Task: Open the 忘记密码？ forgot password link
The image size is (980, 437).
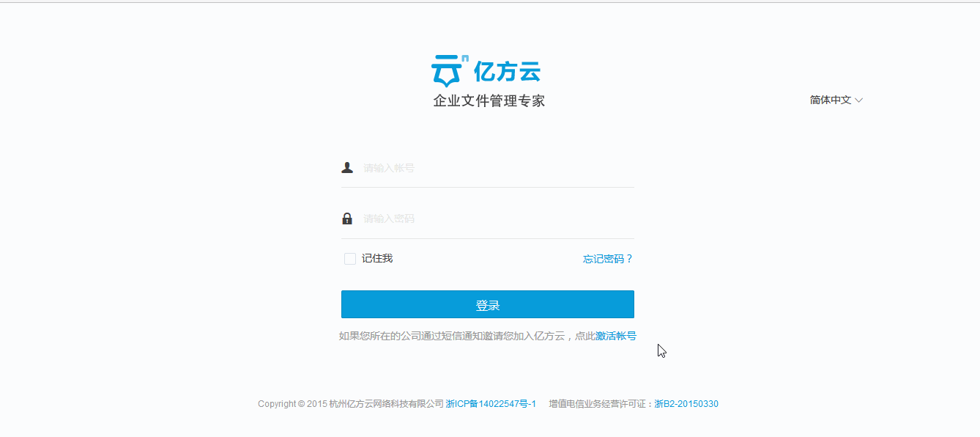Action: (x=608, y=259)
